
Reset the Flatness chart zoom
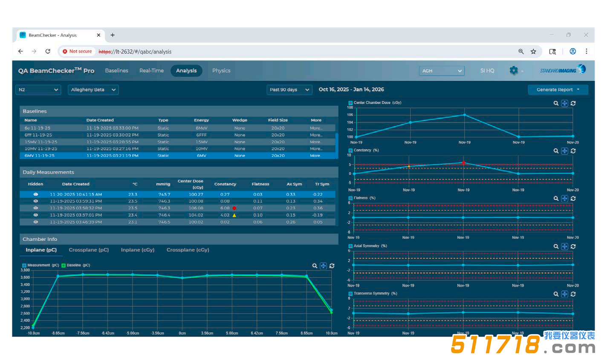click(x=573, y=199)
